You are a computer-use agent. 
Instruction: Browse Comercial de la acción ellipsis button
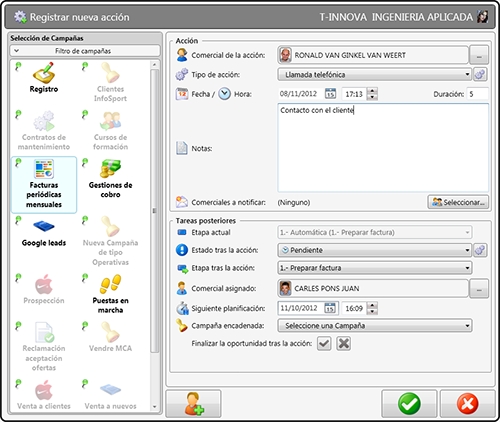click(479, 55)
